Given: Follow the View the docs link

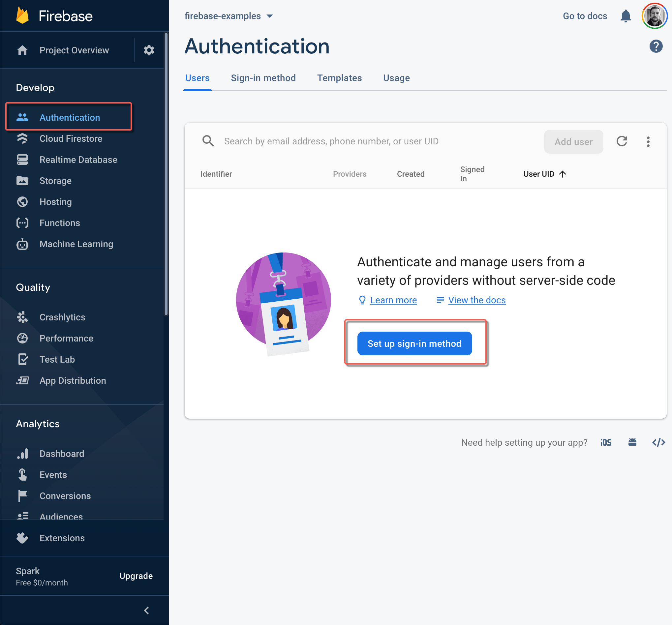Looking at the screenshot, I should 476,300.
